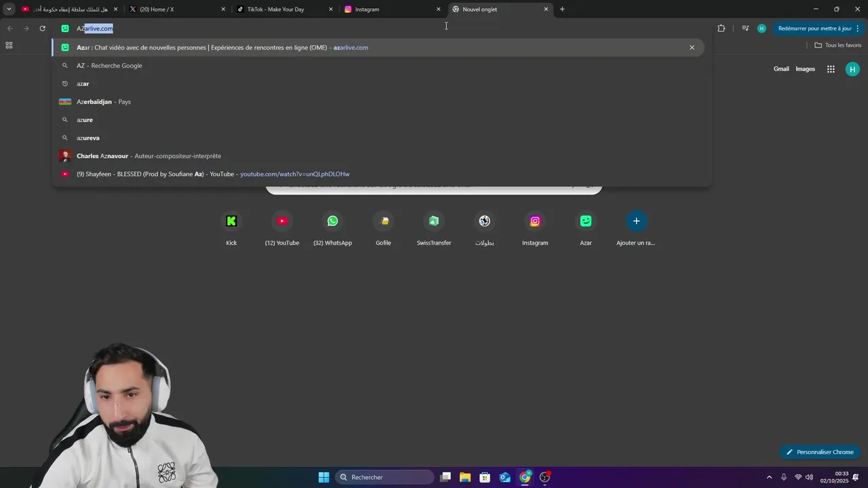Open the Google account avatar H

[852, 69]
